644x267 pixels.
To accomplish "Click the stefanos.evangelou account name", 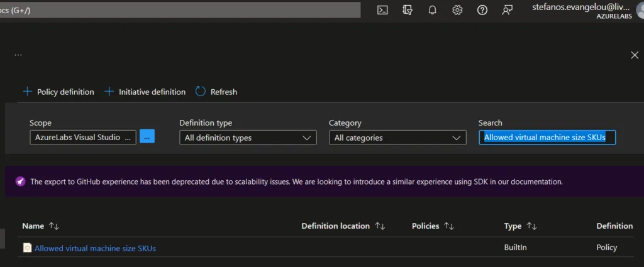I will coord(582,7).
